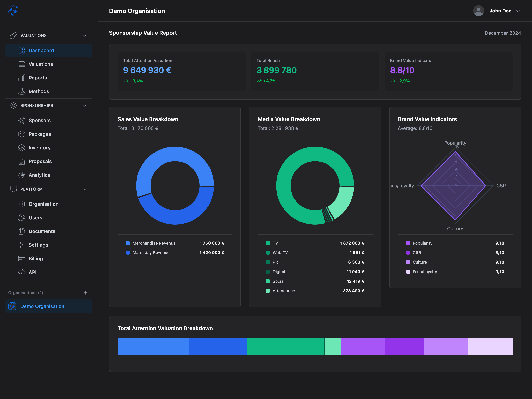The height and width of the screenshot is (399, 532).
Task: Open the Billing menu entry
Action: (x=36, y=259)
